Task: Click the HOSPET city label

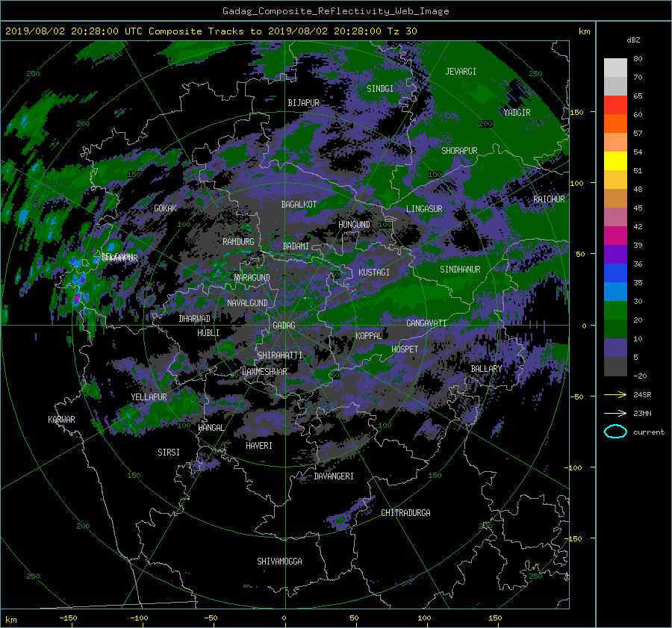Action: click(x=405, y=349)
